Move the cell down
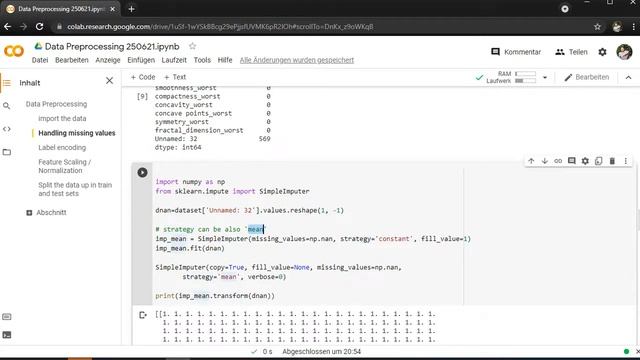The width and height of the screenshot is (640, 360). [x=544, y=161]
